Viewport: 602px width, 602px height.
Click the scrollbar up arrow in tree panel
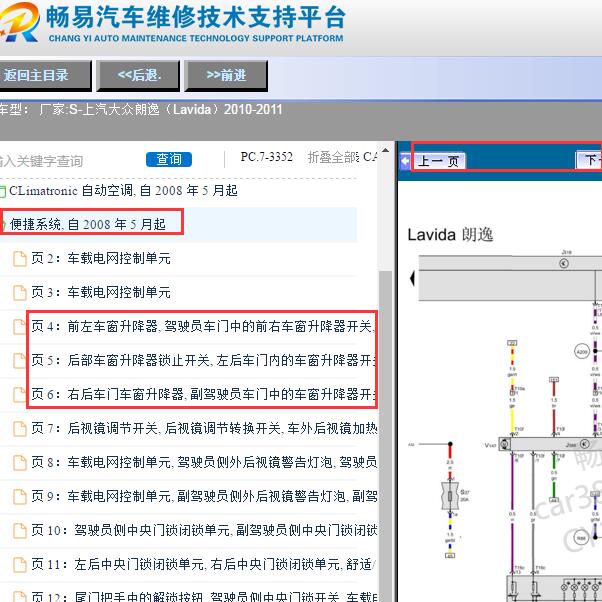(x=385, y=150)
